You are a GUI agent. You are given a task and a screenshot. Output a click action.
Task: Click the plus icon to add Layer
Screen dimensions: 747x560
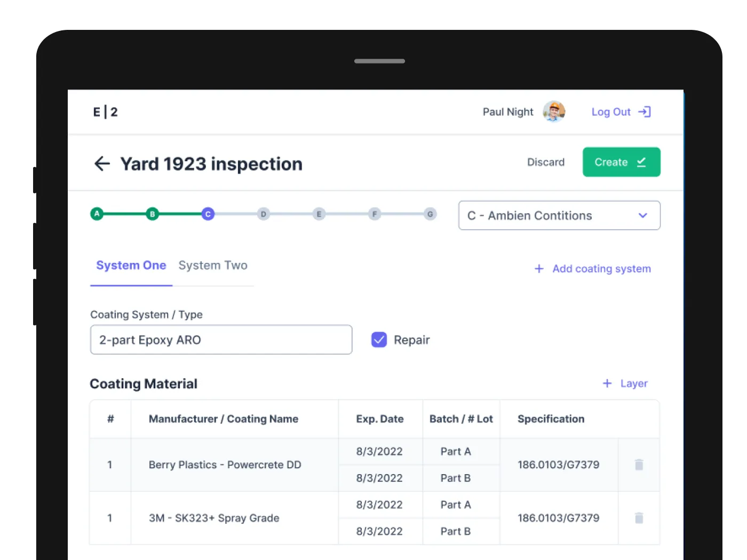607,383
